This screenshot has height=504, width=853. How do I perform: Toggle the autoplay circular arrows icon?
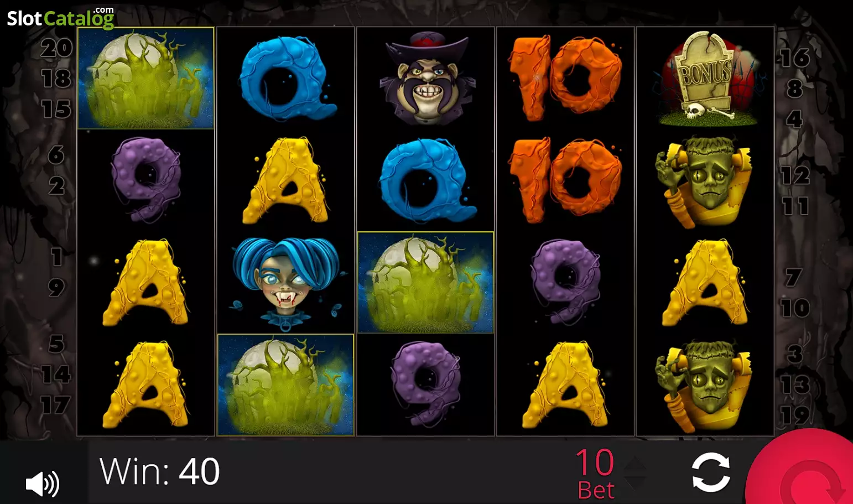click(x=711, y=472)
